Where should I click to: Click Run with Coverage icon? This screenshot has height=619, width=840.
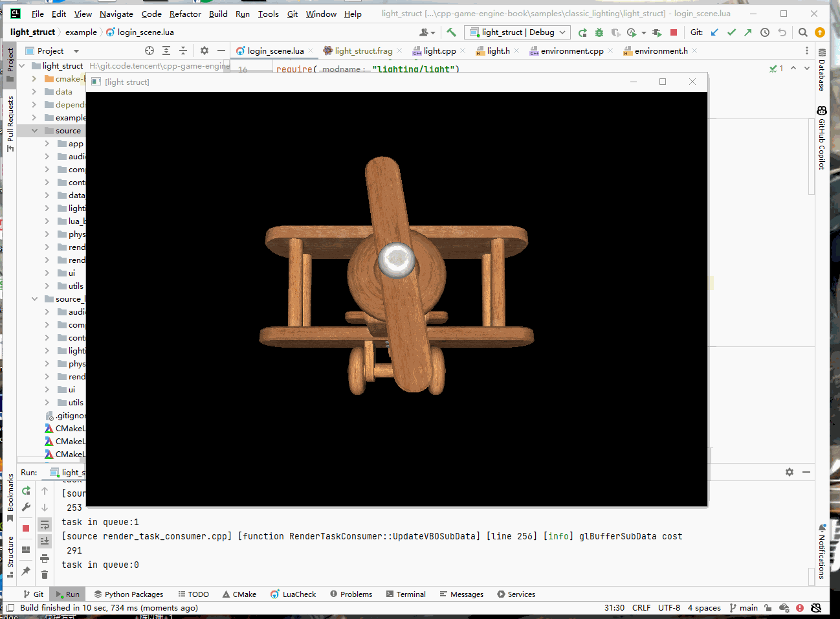615,32
